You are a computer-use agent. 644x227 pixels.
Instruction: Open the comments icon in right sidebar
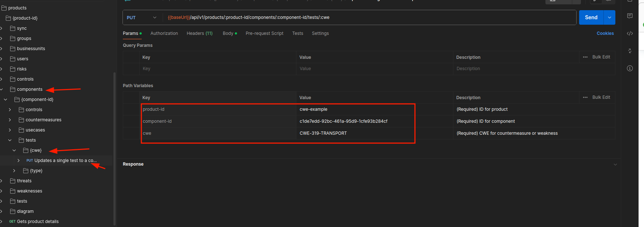tap(630, 16)
